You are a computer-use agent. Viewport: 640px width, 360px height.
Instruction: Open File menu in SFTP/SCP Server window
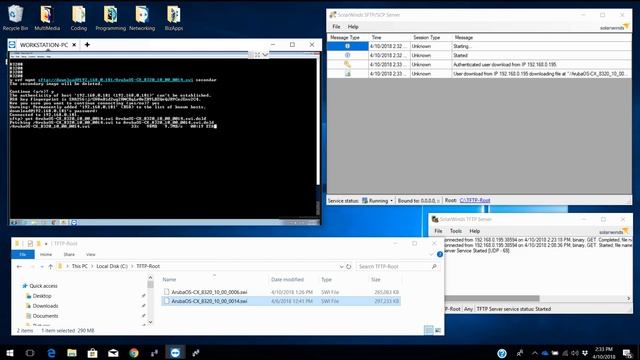(x=336, y=27)
